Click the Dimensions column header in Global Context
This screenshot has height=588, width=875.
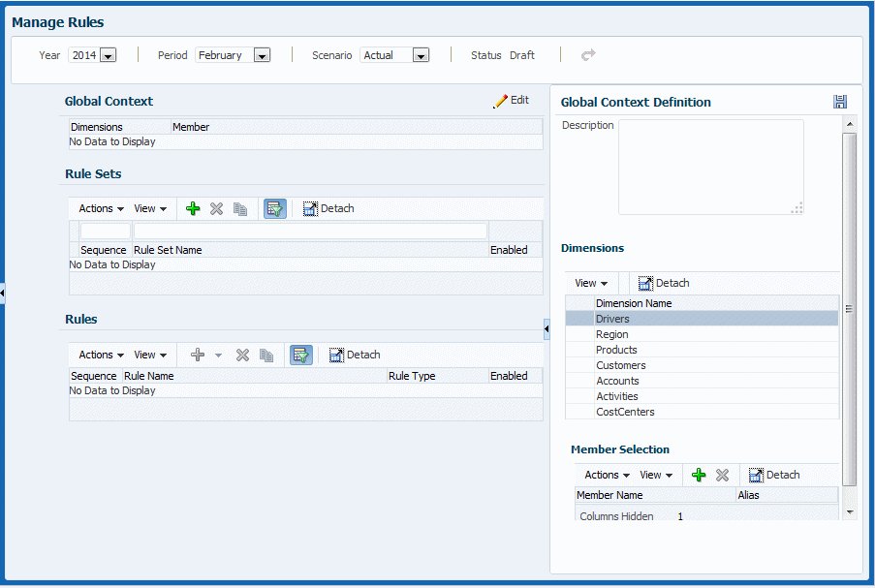(120, 127)
